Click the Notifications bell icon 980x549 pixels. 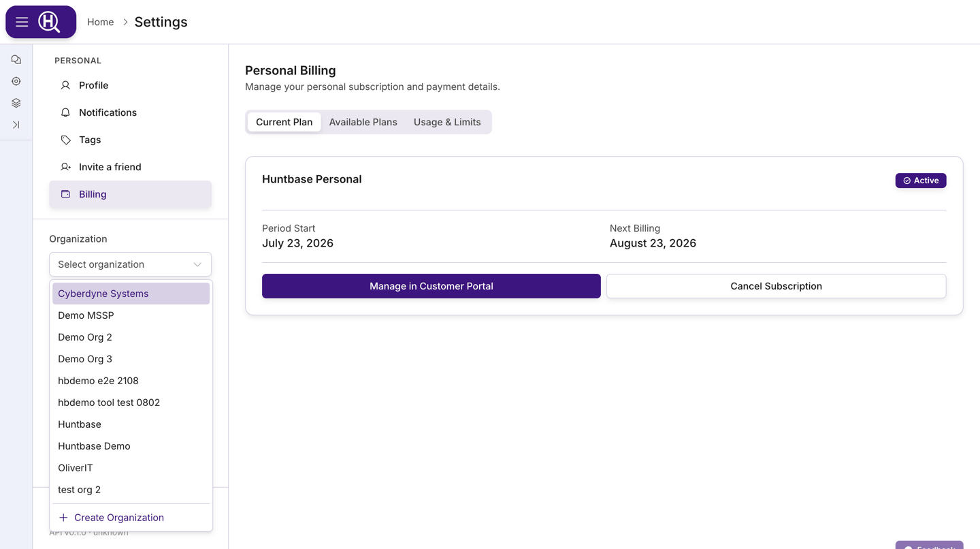tap(65, 112)
